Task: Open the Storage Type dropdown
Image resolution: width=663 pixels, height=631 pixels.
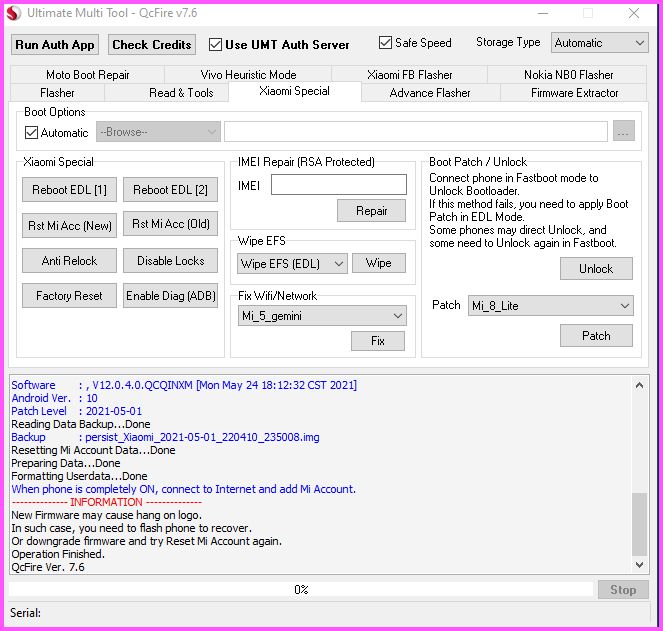Action: coord(599,43)
